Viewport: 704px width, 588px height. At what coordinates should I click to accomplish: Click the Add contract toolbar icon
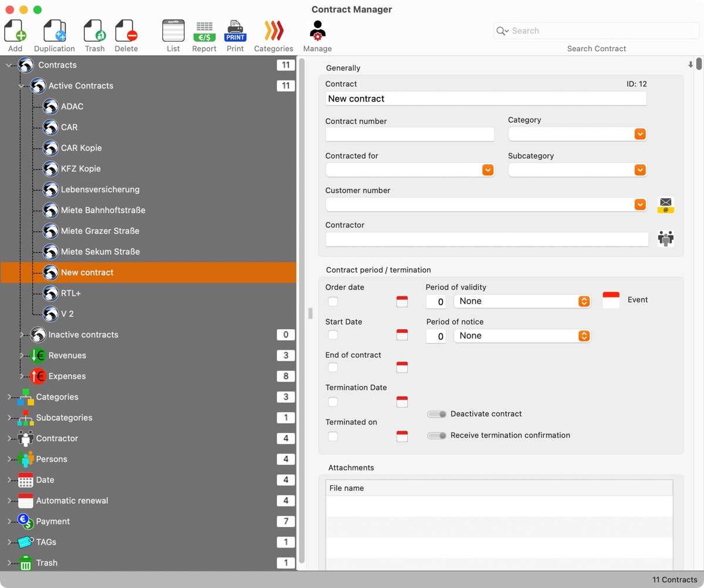coord(15,31)
